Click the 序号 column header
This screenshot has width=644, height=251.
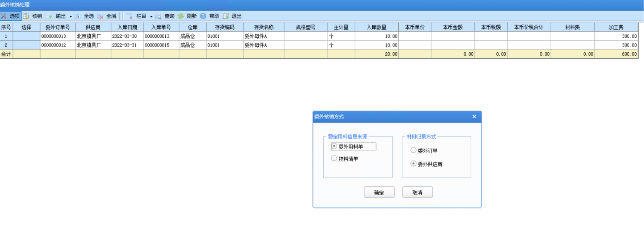coord(6,27)
